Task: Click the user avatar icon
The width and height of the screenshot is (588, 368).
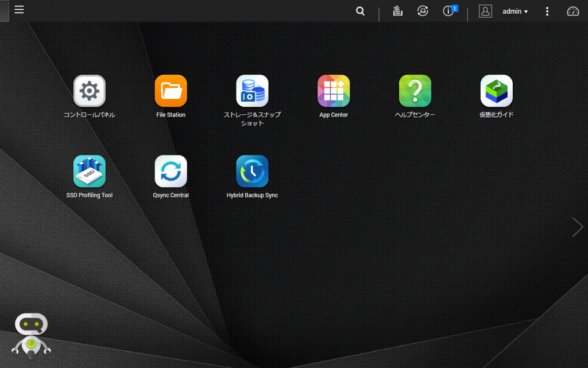Action: 485,11
